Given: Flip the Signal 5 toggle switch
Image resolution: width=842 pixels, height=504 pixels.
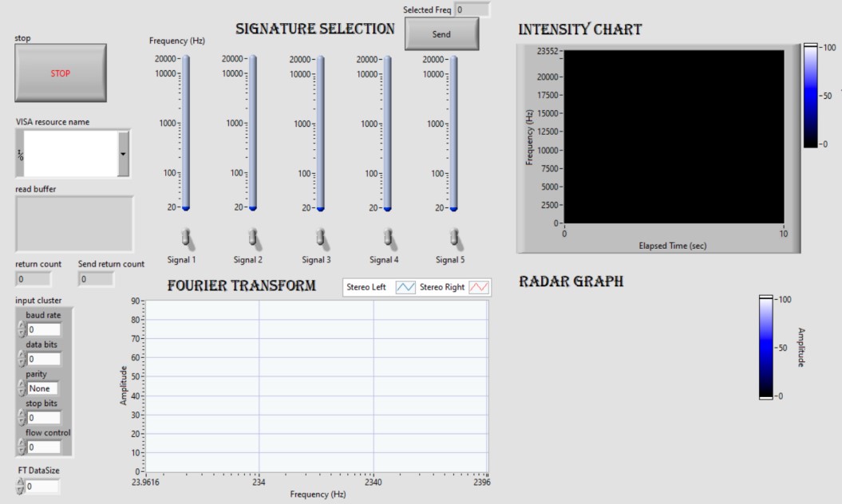Looking at the screenshot, I should pos(455,238).
